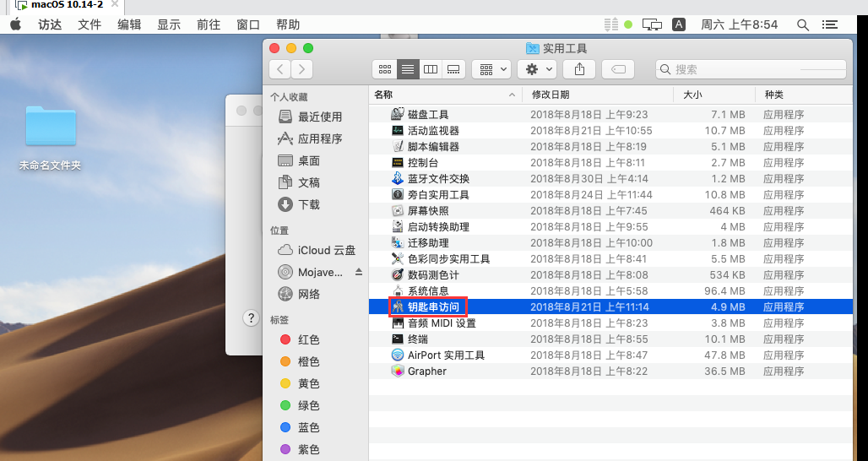The width and height of the screenshot is (868, 461).
Task: Switch Finder to column view
Action: coord(431,69)
